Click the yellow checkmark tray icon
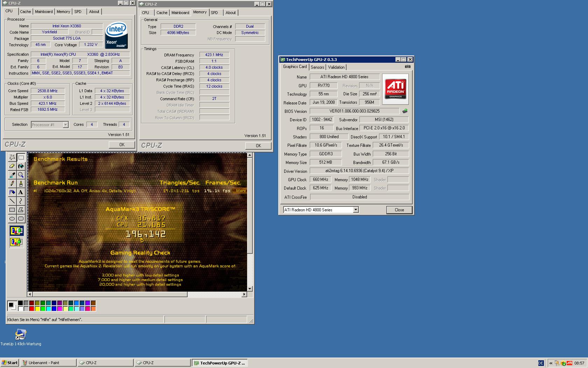Image resolution: width=588 pixels, height=368 pixels. pyautogui.click(x=563, y=363)
